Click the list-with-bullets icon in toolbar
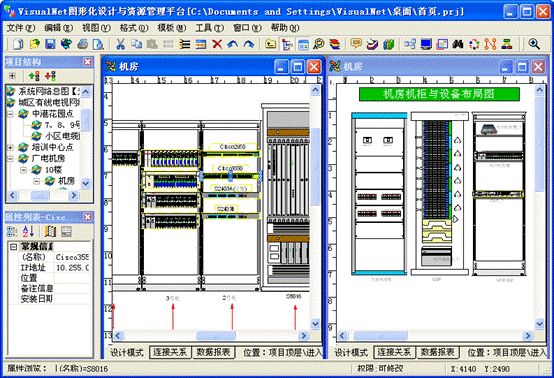The image size is (554, 378). pyautogui.click(x=184, y=44)
